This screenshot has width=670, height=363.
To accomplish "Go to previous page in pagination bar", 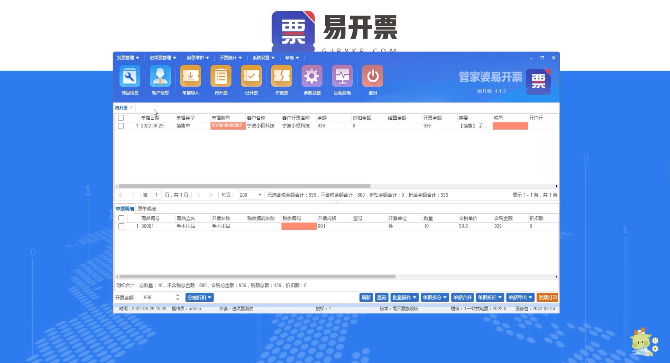I will pos(133,195).
